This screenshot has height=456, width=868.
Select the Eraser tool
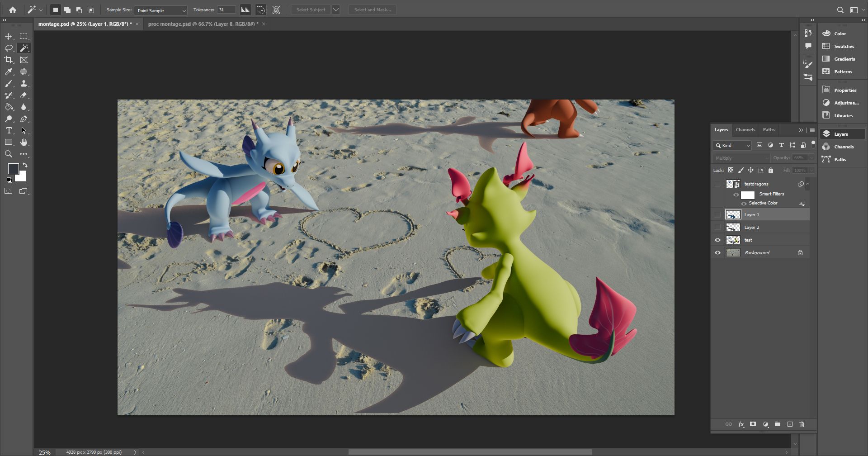(24, 95)
